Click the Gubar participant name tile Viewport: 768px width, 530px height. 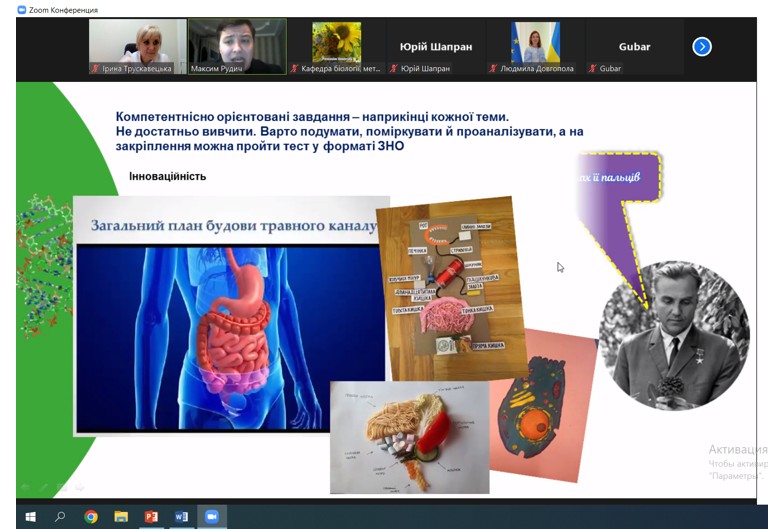click(x=635, y=47)
